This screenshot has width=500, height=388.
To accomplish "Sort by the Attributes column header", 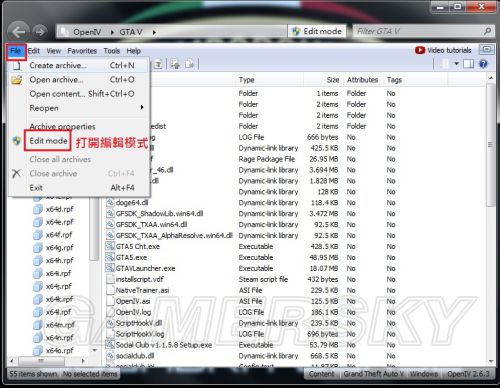I will point(363,80).
